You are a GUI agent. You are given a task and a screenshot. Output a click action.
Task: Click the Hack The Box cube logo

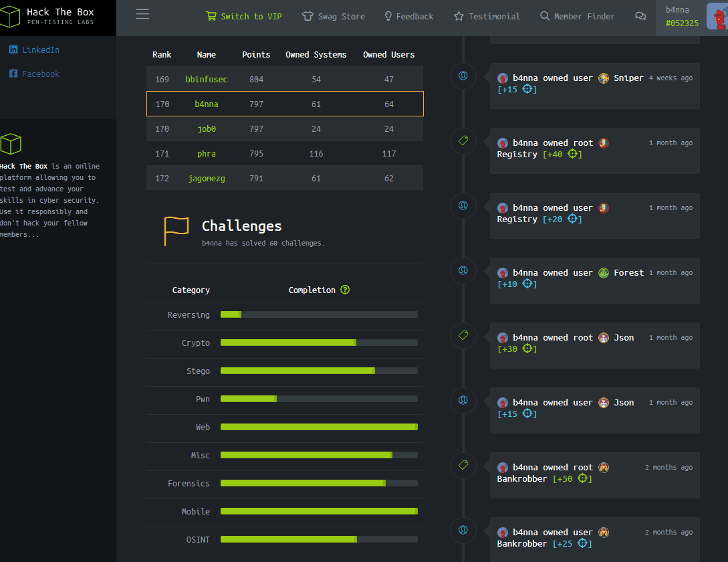10,16
